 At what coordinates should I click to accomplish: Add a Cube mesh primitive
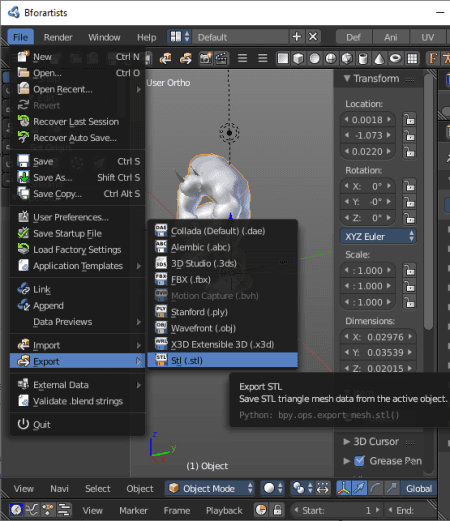click(298, 59)
